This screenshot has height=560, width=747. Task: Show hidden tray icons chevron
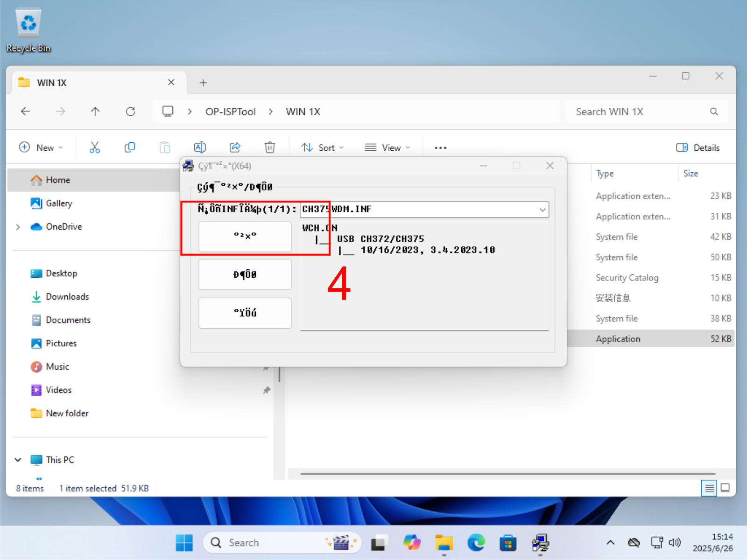tap(610, 543)
